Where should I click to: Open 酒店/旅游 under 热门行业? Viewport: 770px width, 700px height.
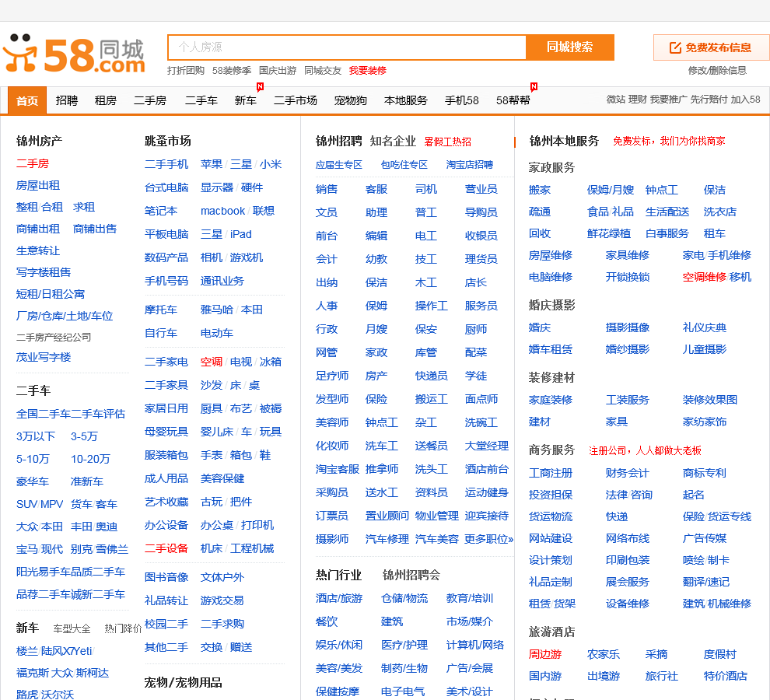(339, 598)
